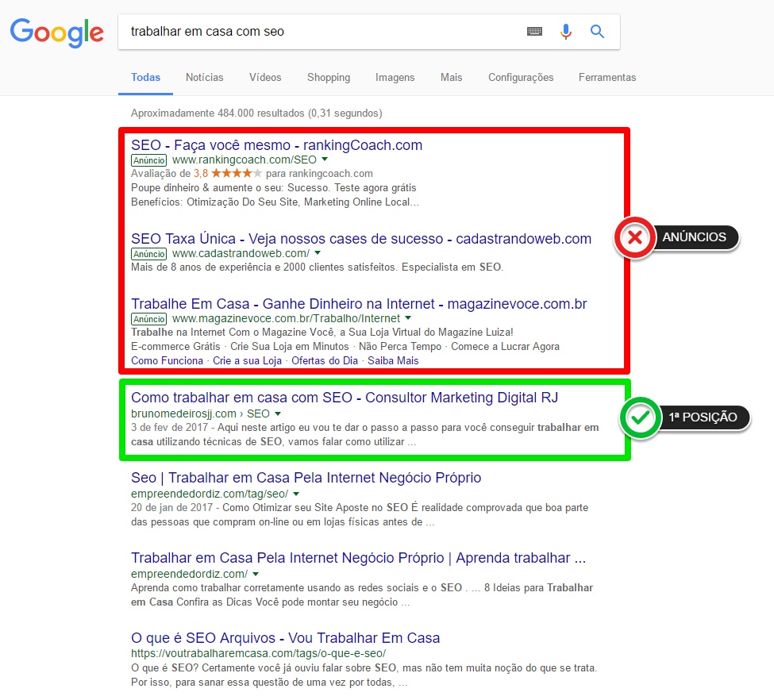Click the Anúncio badge next to www.rankingcoach.com/SEO
This screenshot has width=774, height=700.
pos(149,160)
